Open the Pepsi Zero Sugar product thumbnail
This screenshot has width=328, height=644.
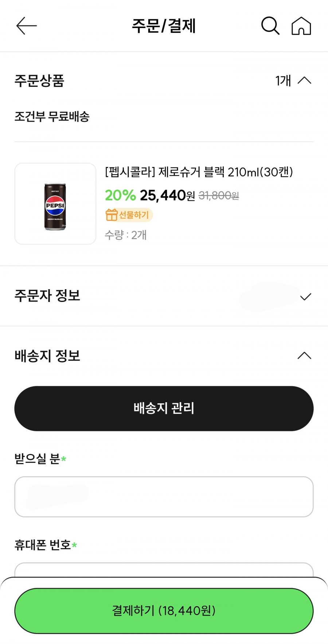(55, 203)
